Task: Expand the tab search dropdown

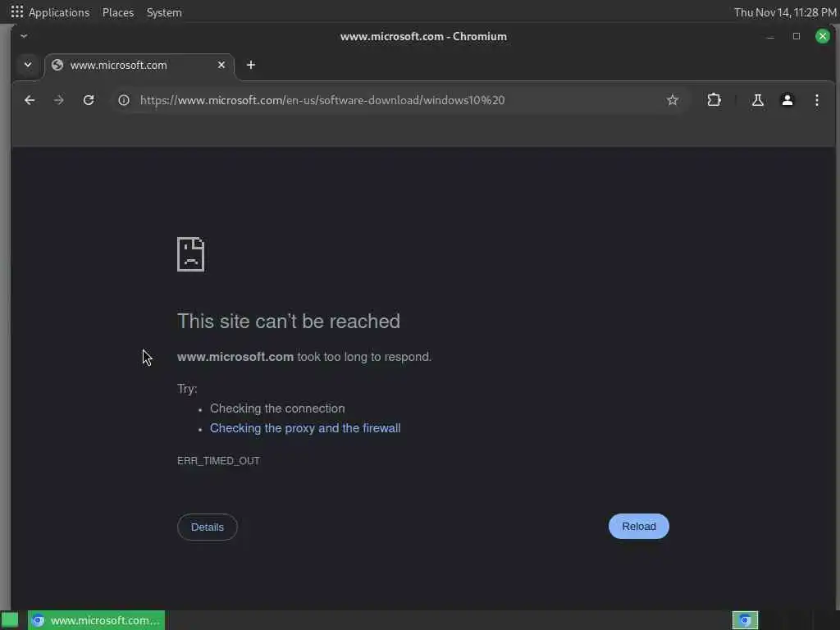Action: point(28,65)
